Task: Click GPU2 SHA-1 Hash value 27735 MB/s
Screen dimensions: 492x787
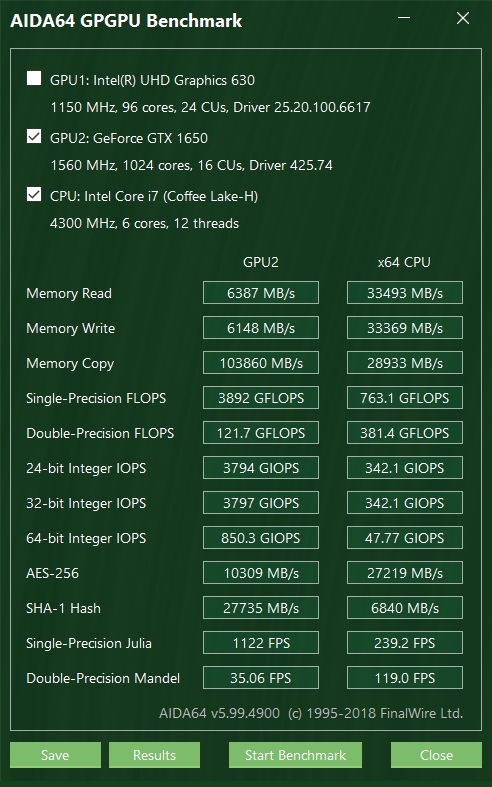Action: (x=261, y=608)
